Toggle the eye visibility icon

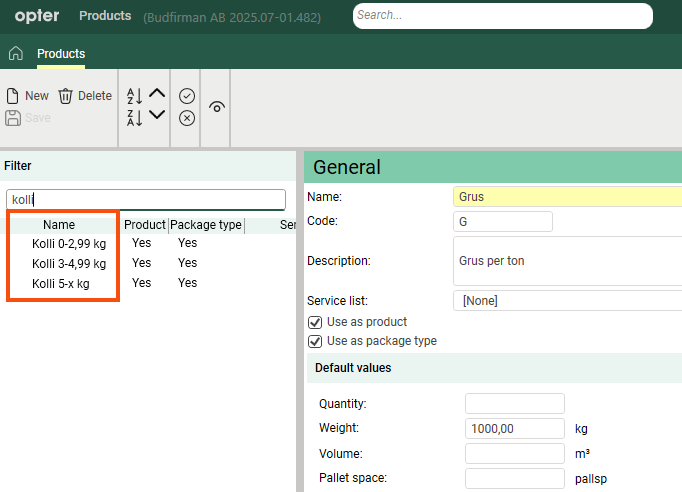click(x=217, y=107)
